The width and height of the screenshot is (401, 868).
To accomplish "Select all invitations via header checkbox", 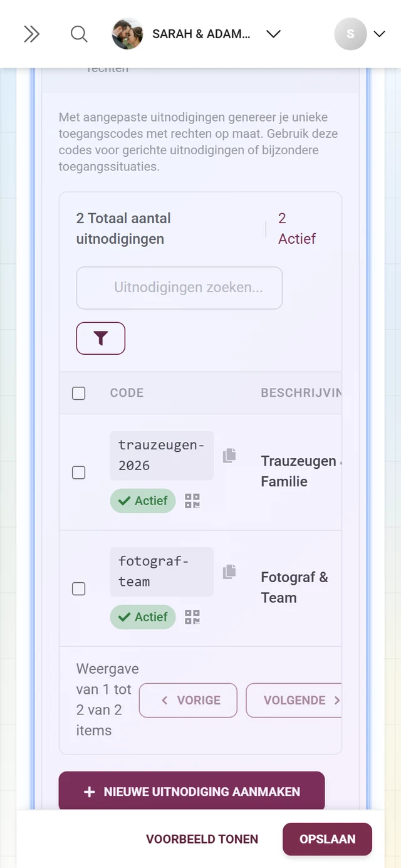I will tap(79, 394).
